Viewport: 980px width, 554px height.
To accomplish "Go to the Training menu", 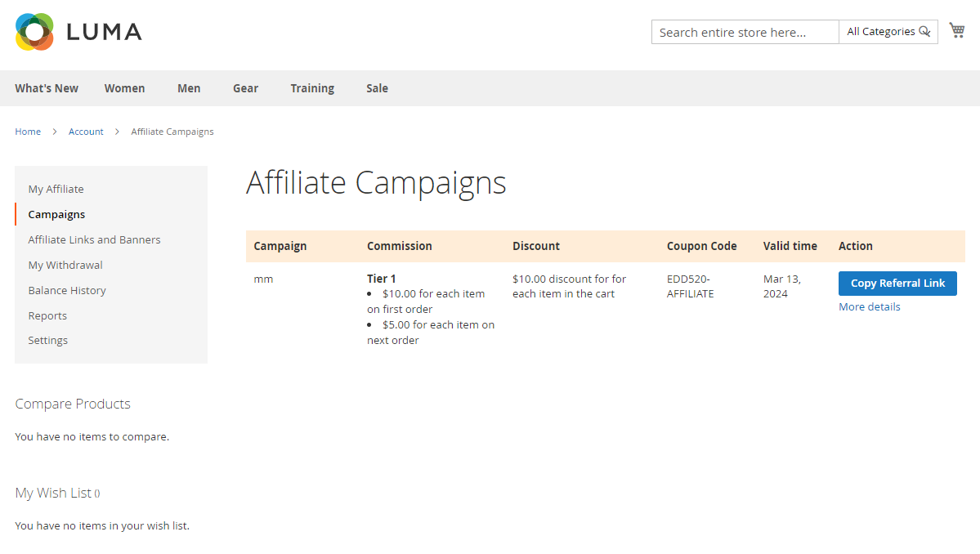I will 312,88.
